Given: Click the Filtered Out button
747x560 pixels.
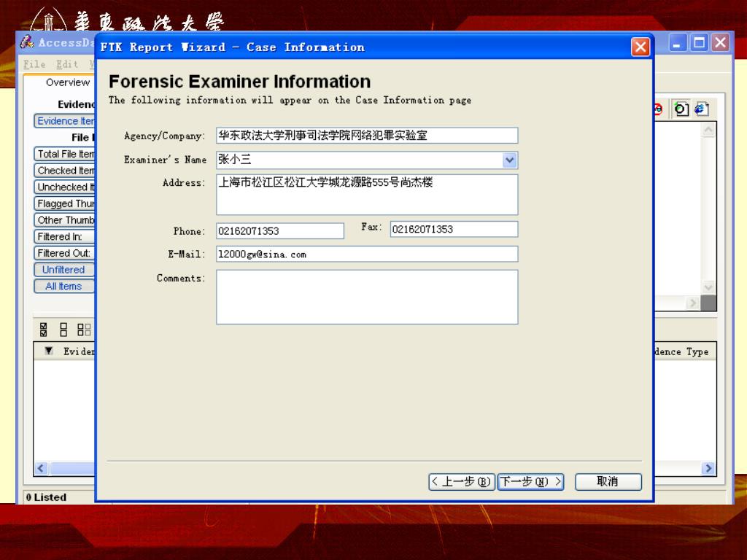Looking at the screenshot, I should pos(65,253).
